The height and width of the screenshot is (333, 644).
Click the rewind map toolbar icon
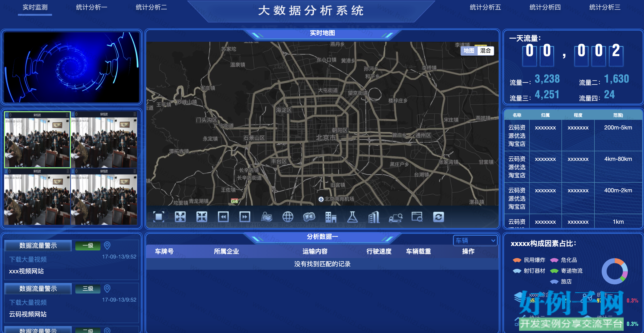pyautogui.click(x=223, y=217)
